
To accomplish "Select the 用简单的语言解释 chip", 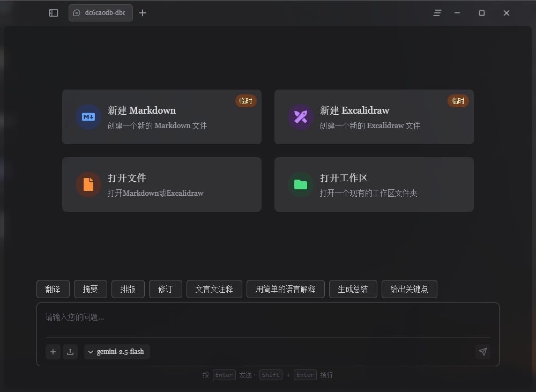I will [x=286, y=289].
